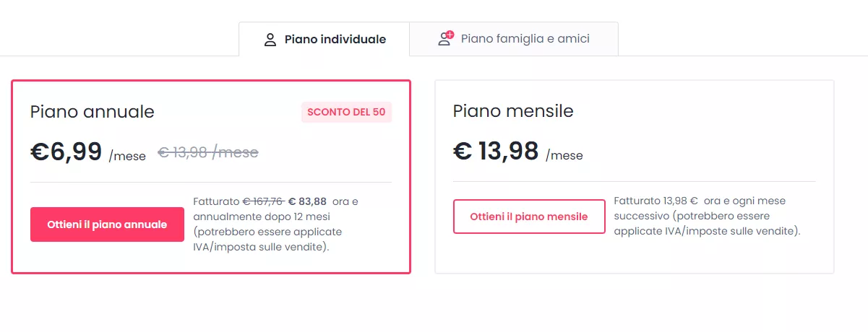
Task: Click the crossed-out € 167,76 amount
Action: pos(262,201)
